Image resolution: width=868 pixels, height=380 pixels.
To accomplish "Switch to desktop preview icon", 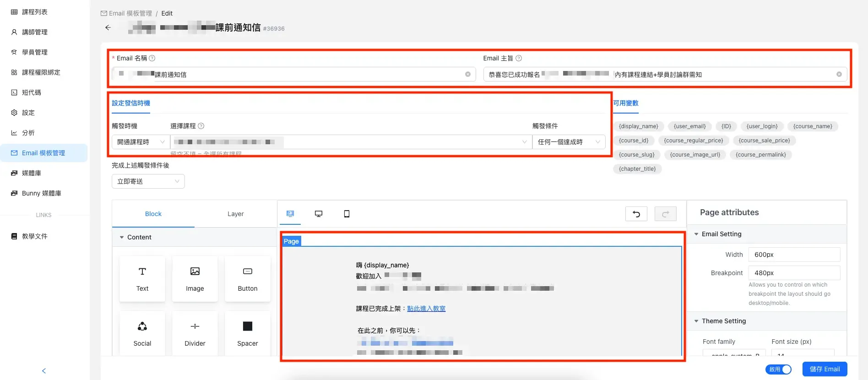I will (319, 214).
